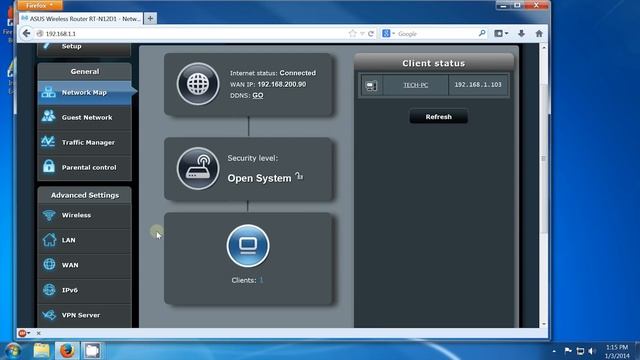Open Wireless advanced settings
640x360 pixels.
(x=84, y=215)
